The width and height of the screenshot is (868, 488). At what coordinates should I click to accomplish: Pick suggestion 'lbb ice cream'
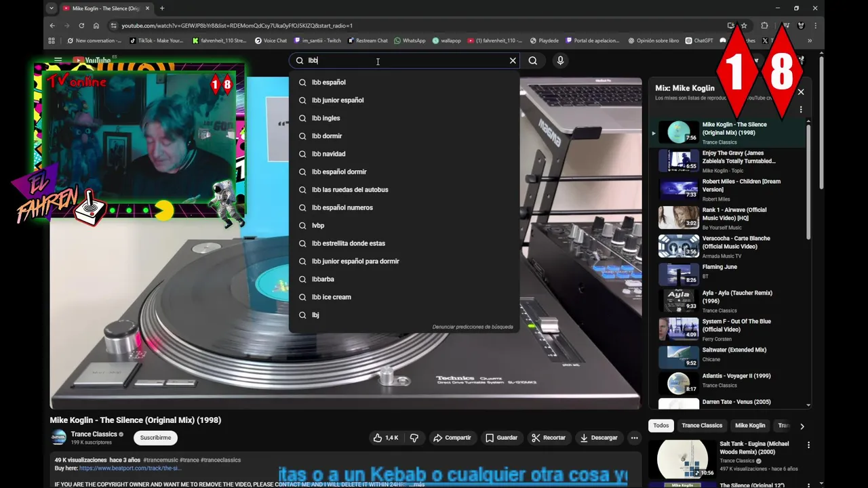[x=404, y=297]
